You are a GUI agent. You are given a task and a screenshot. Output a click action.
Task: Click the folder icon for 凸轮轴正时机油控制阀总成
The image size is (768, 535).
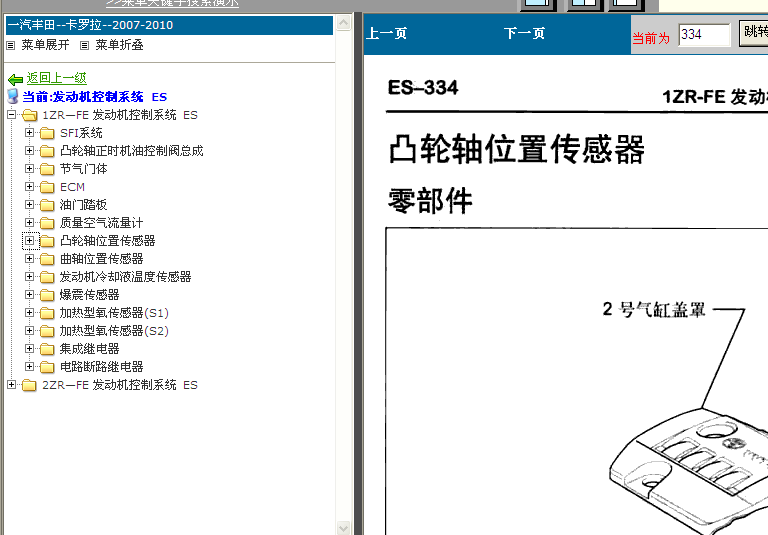point(47,151)
